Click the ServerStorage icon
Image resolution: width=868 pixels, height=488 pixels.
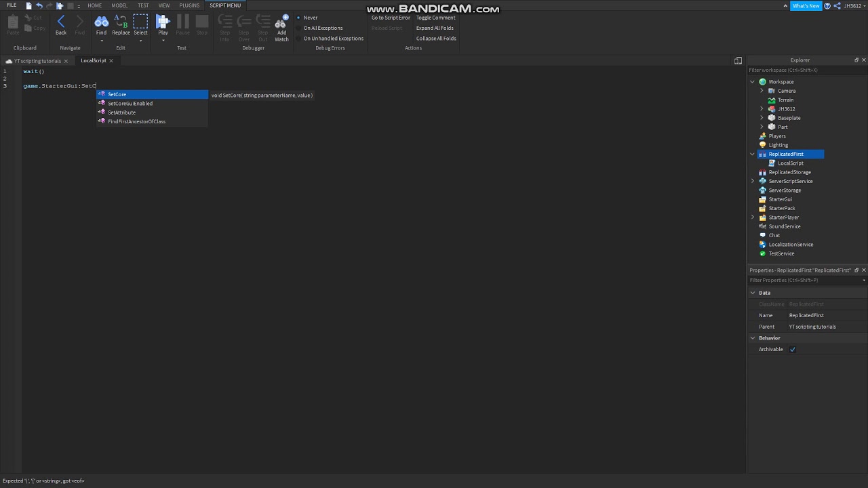coord(762,190)
